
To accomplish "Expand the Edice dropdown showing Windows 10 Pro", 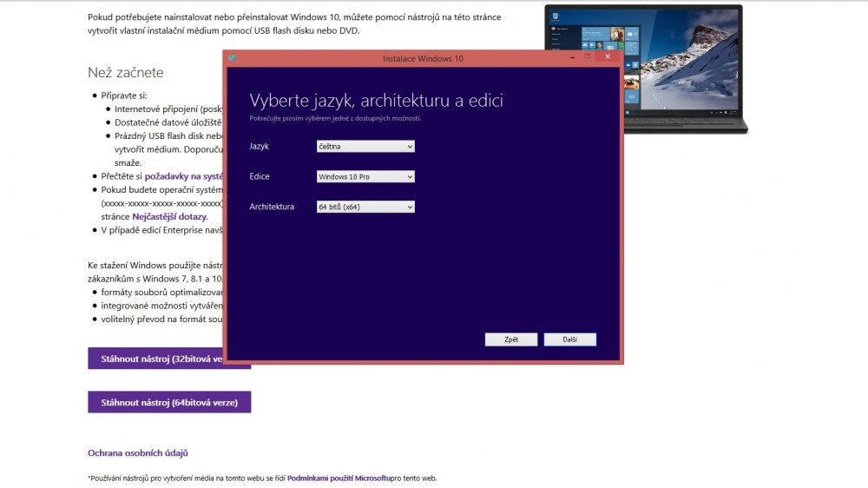I will [365, 177].
